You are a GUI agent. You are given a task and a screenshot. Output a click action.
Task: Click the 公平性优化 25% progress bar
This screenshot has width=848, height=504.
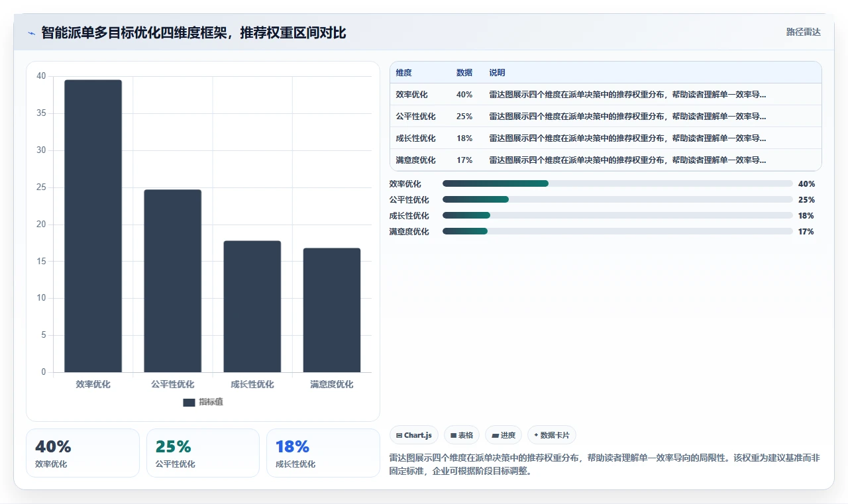(x=617, y=199)
